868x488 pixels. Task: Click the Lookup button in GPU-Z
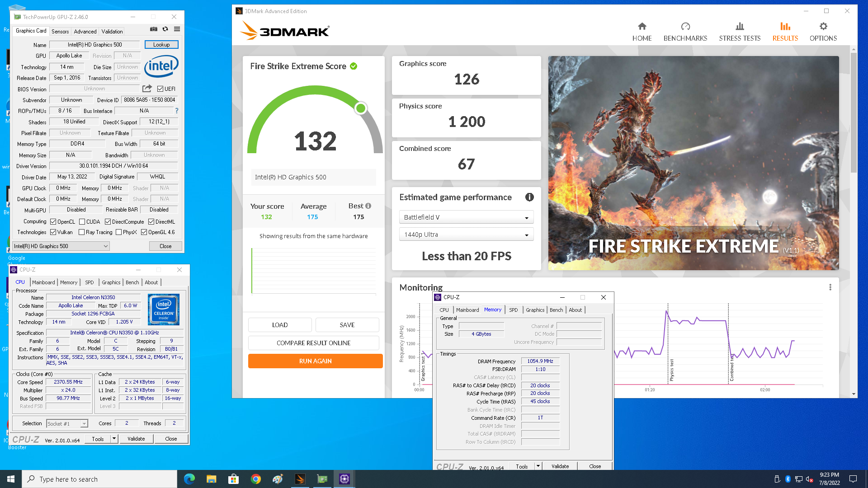point(161,45)
